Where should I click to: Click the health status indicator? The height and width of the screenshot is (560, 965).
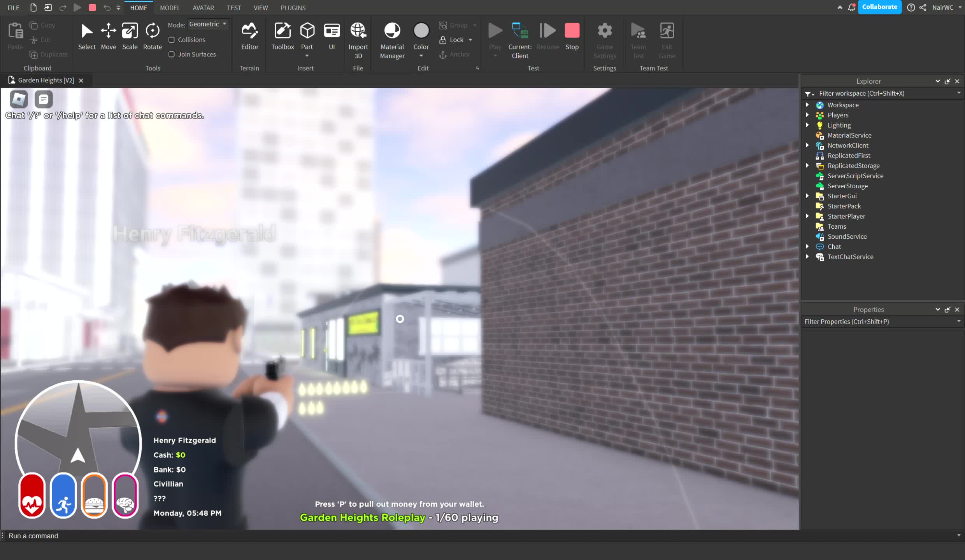click(x=32, y=496)
